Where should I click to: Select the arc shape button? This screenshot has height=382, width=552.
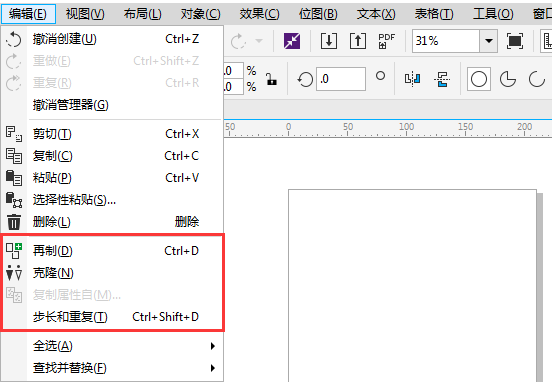coord(537,79)
